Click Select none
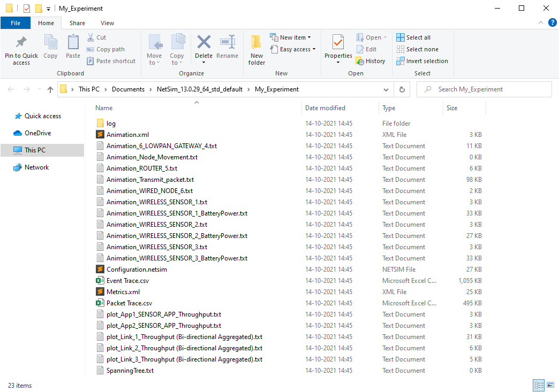Image resolution: width=559 pixels, height=392 pixels. click(418, 49)
